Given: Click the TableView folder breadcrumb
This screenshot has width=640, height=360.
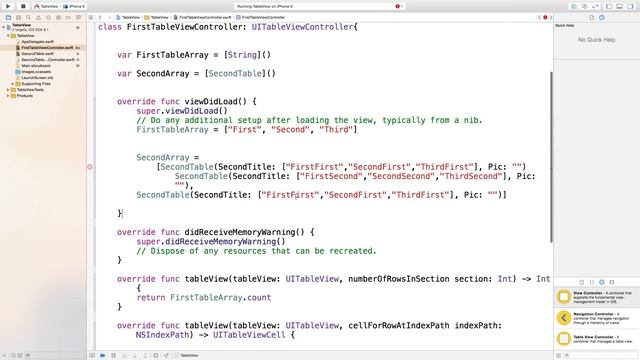Looking at the screenshot, I should [x=156, y=18].
